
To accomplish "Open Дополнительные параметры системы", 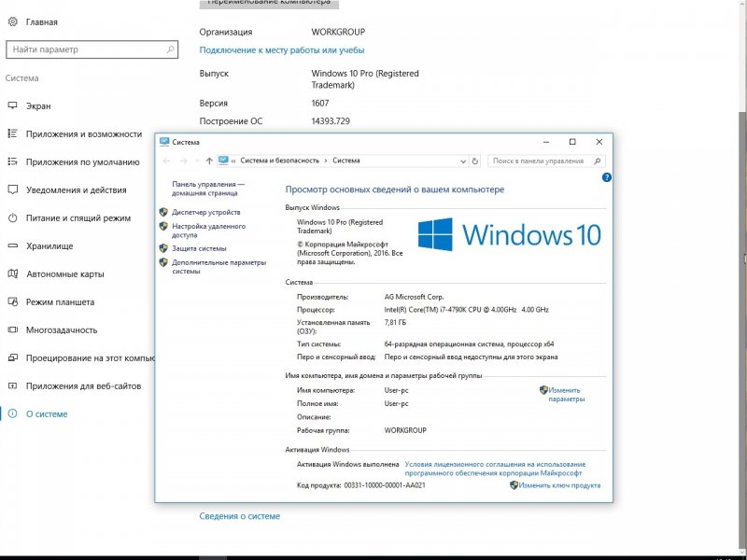I will 218,267.
